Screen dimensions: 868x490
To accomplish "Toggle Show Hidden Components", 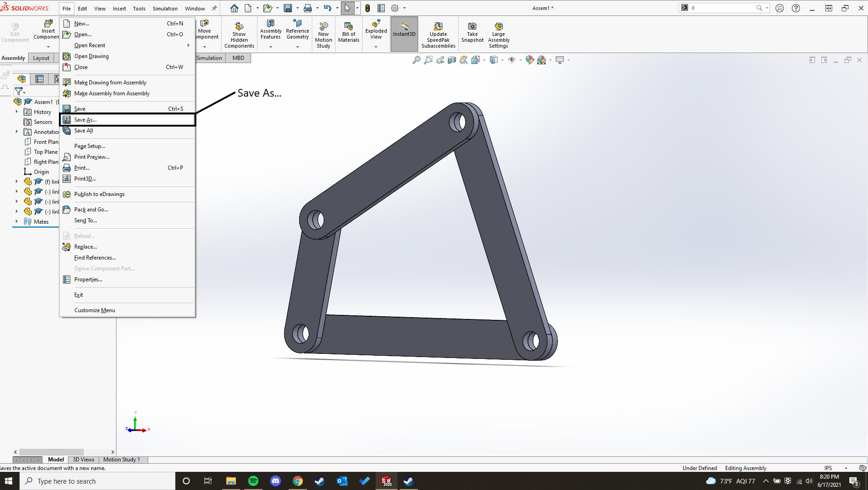I will point(239,34).
